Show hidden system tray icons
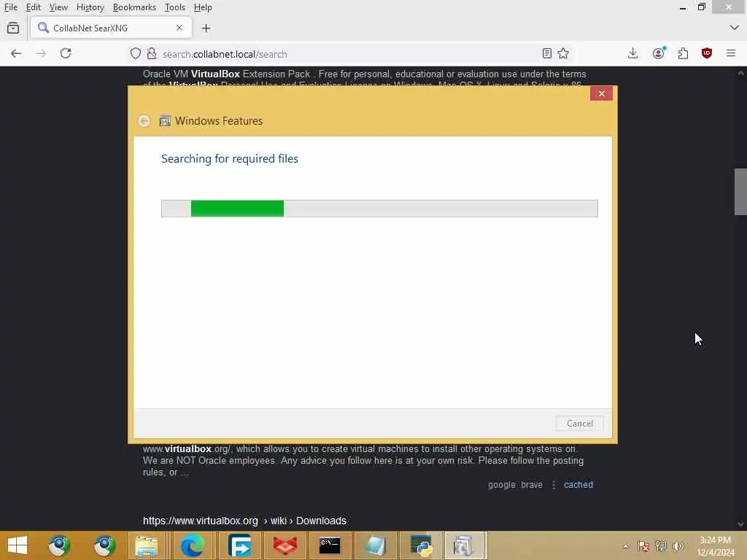Image resolution: width=747 pixels, height=560 pixels. (x=625, y=546)
